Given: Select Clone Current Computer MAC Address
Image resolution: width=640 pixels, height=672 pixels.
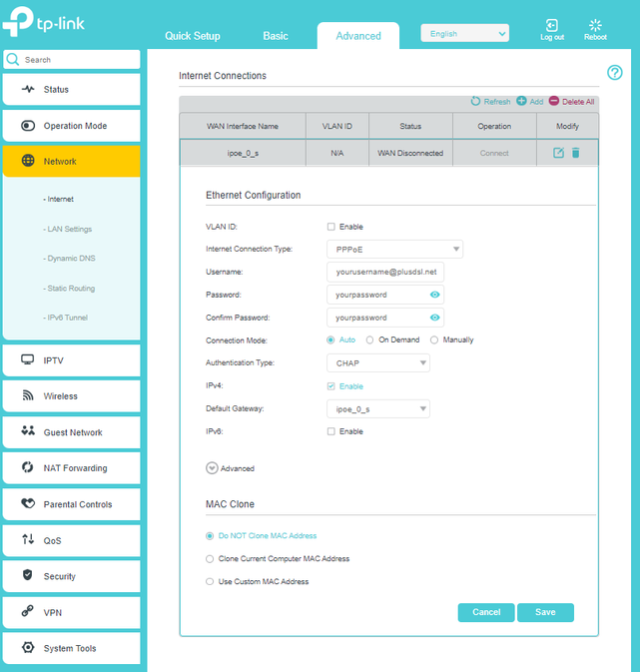Looking at the screenshot, I should [x=210, y=559].
